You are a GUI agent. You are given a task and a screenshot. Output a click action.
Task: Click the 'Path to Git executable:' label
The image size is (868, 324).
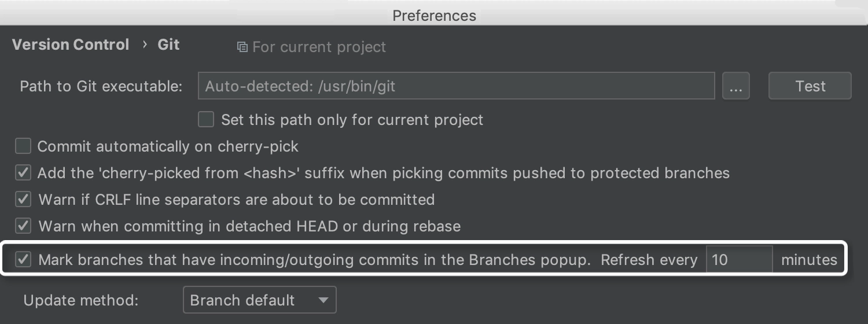point(101,86)
